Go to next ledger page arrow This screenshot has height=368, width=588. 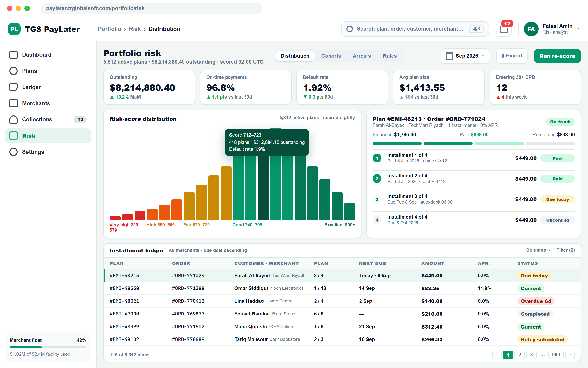pos(570,355)
